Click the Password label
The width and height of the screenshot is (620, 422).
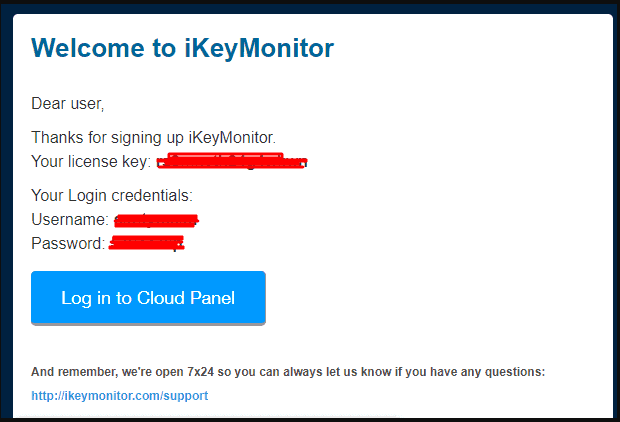pyautogui.click(x=68, y=243)
